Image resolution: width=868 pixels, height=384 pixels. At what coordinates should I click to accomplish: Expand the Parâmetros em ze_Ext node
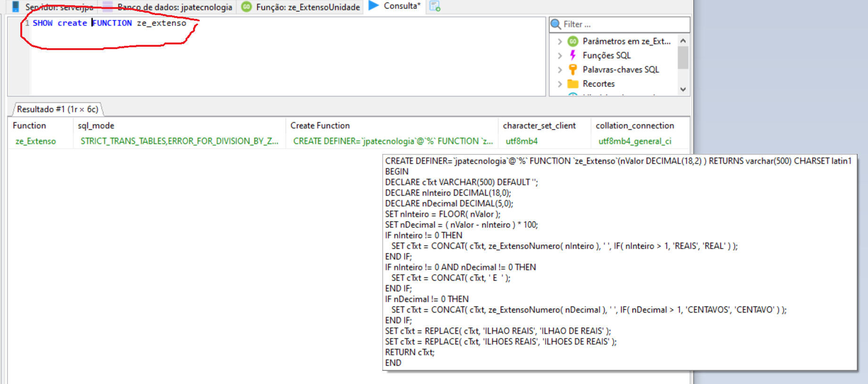tap(560, 42)
